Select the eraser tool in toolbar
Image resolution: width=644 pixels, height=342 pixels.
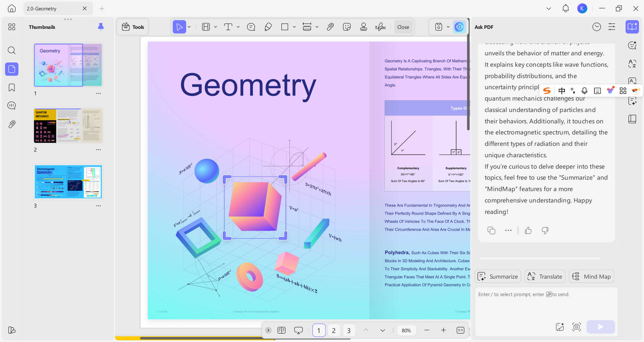[x=268, y=27]
